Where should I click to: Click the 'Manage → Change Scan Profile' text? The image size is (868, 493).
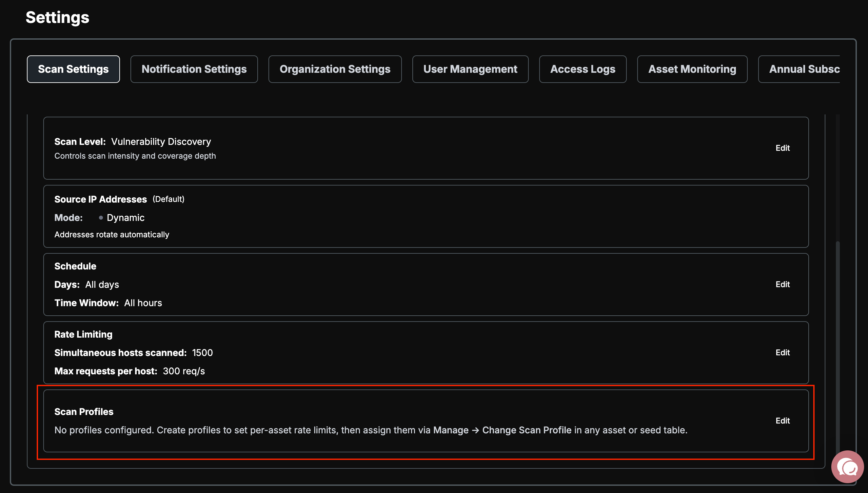(x=502, y=430)
